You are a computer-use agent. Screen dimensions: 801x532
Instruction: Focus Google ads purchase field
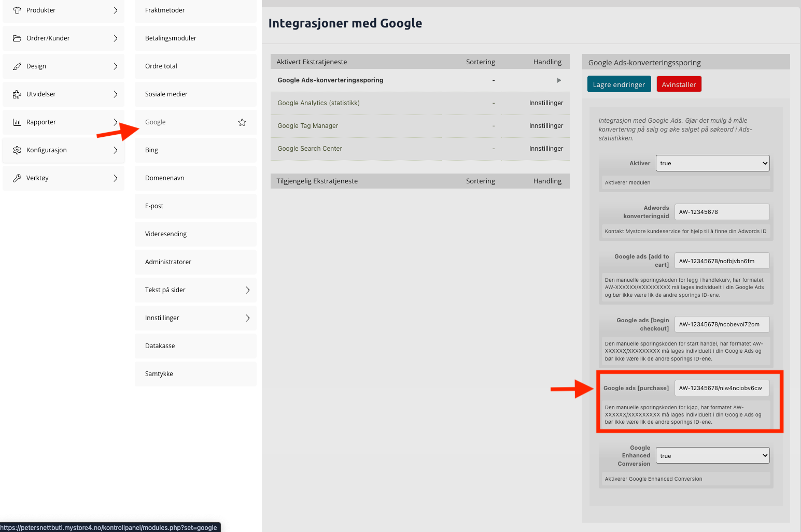point(722,388)
